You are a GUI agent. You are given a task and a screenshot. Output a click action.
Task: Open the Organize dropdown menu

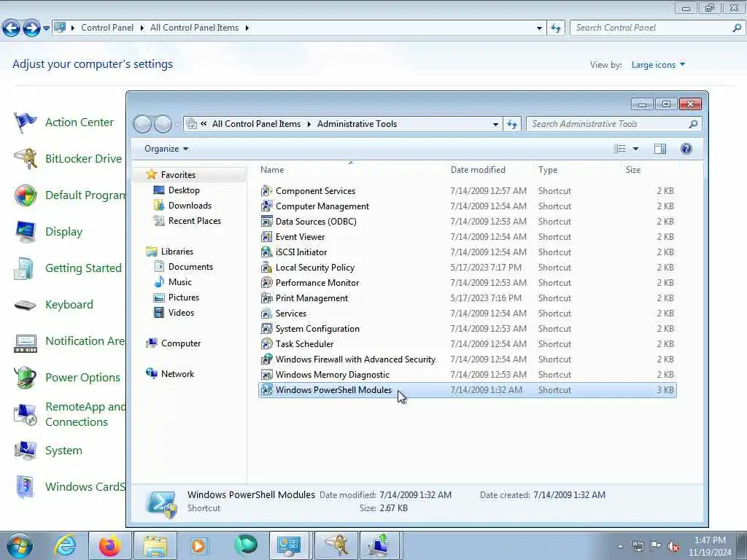[x=166, y=149]
